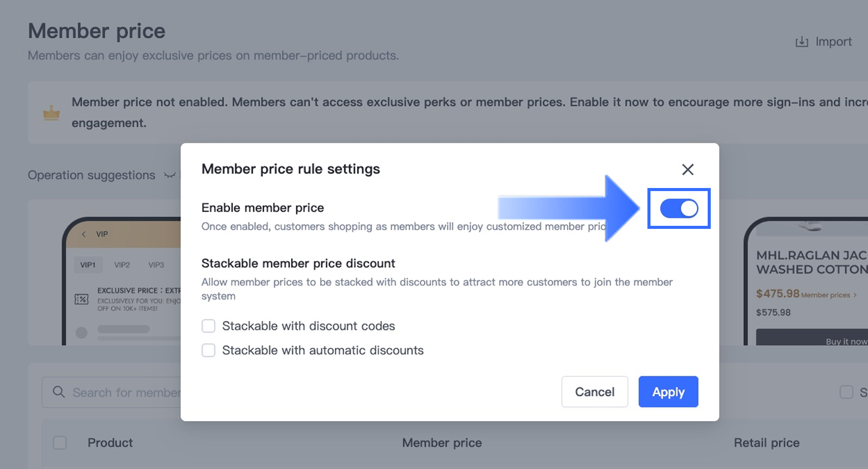Select the VIP1 tab in preview

(88, 265)
